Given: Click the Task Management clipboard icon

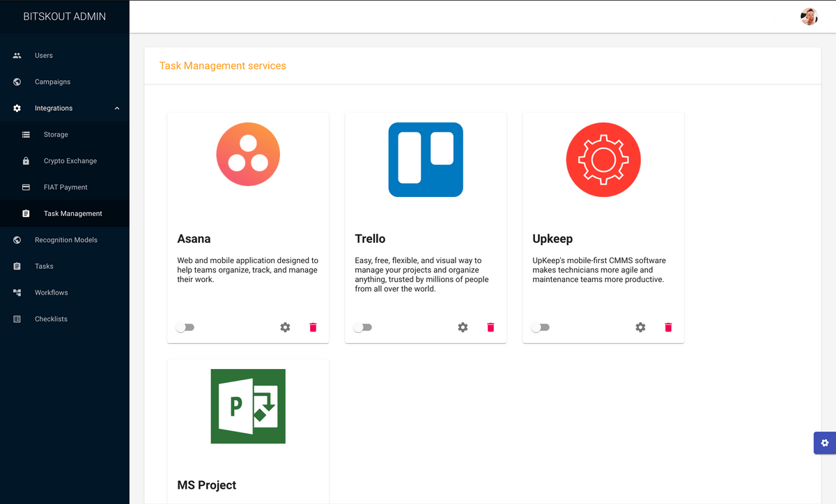Looking at the screenshot, I should coord(26,214).
